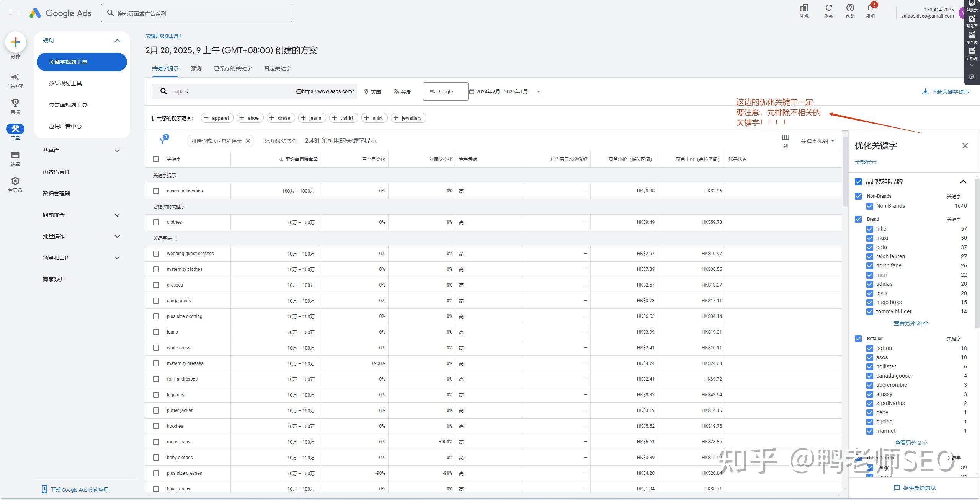Open the hamburger main menu
Screen dimensions: 980x500
15,13
